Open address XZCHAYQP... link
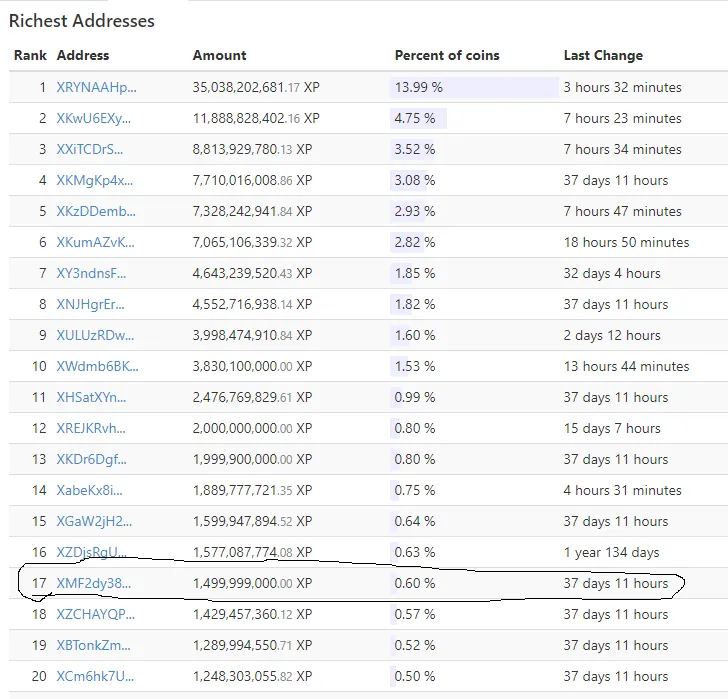 [x=96, y=615]
